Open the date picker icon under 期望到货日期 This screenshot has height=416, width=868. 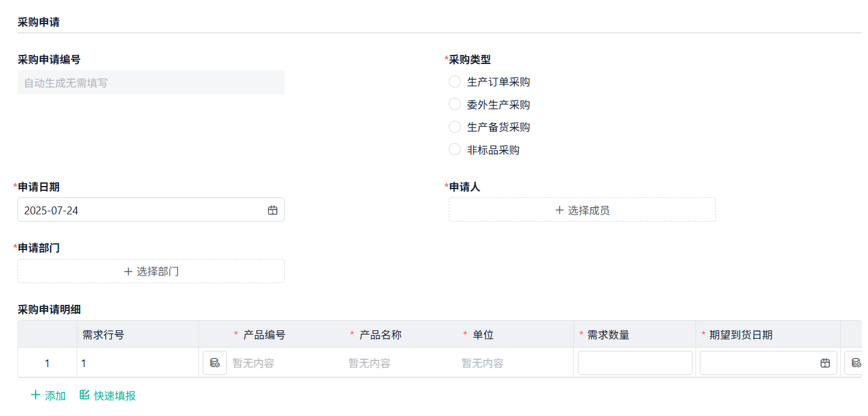coord(826,362)
